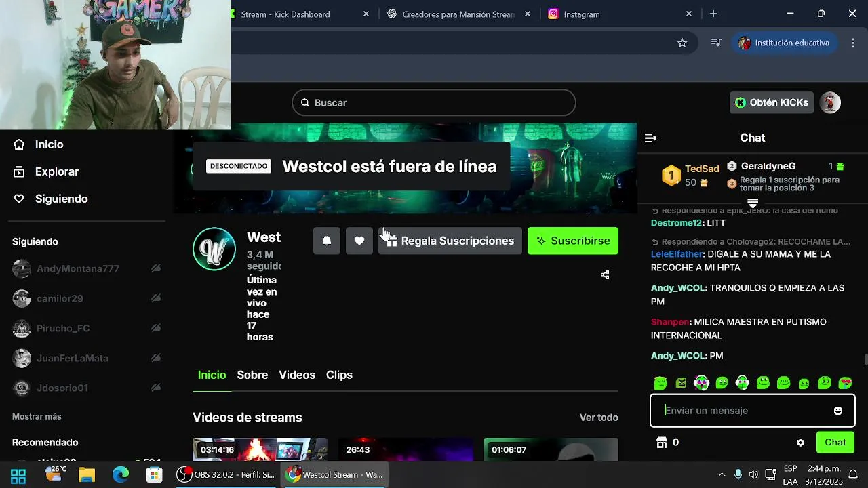Open Windows Start menu

coord(18,474)
